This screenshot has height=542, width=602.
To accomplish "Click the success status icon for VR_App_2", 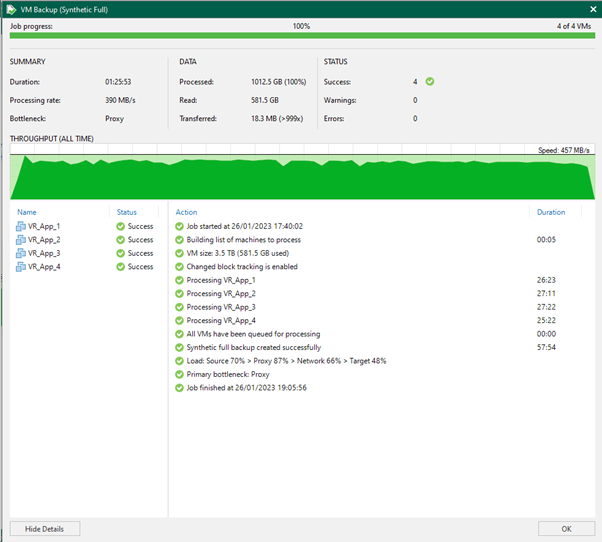I will (x=121, y=240).
